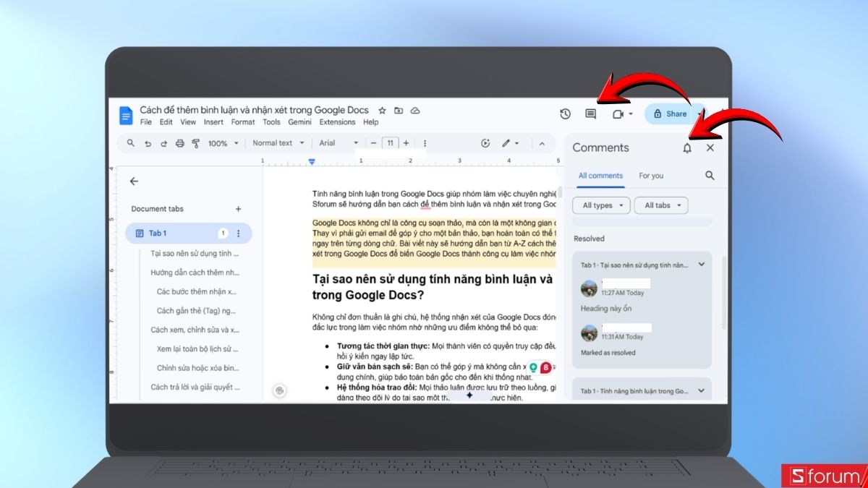
Task: Select the Paint format tool
Action: click(196, 143)
